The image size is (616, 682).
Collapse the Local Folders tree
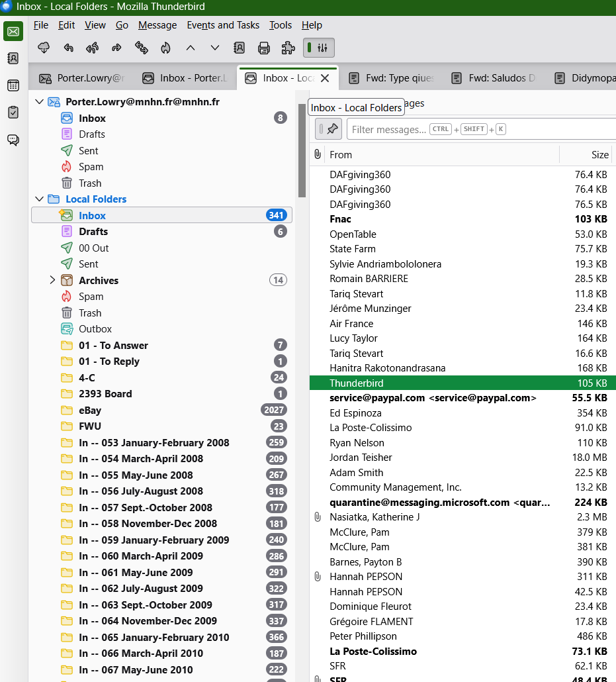pos(39,199)
